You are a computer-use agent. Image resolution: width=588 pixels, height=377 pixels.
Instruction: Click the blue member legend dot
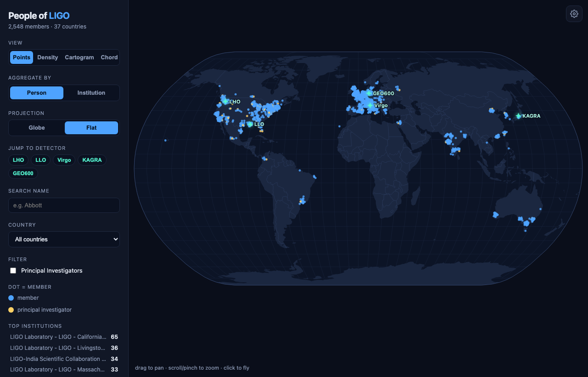click(x=11, y=298)
